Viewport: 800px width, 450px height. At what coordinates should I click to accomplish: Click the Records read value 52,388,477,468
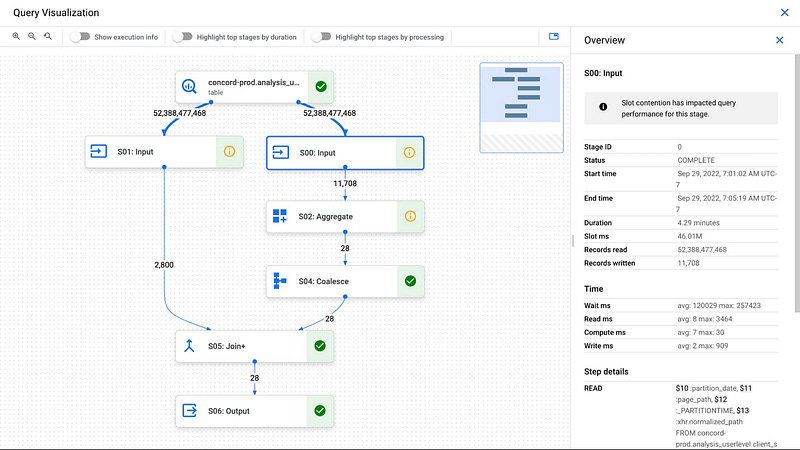(702, 249)
